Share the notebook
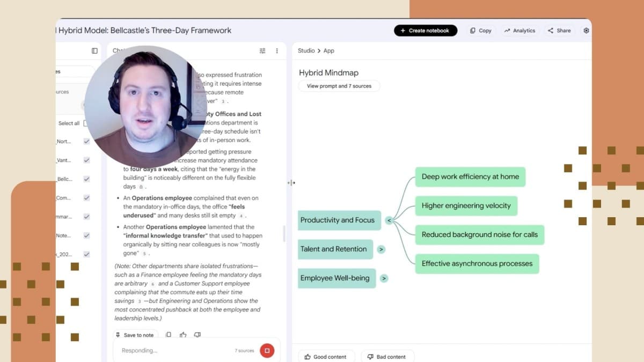 pyautogui.click(x=559, y=31)
